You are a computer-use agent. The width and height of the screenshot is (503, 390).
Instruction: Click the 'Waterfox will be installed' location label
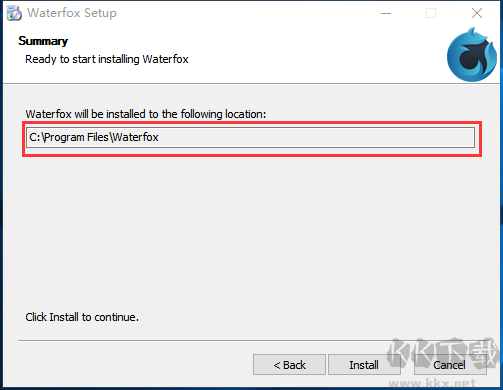click(146, 114)
